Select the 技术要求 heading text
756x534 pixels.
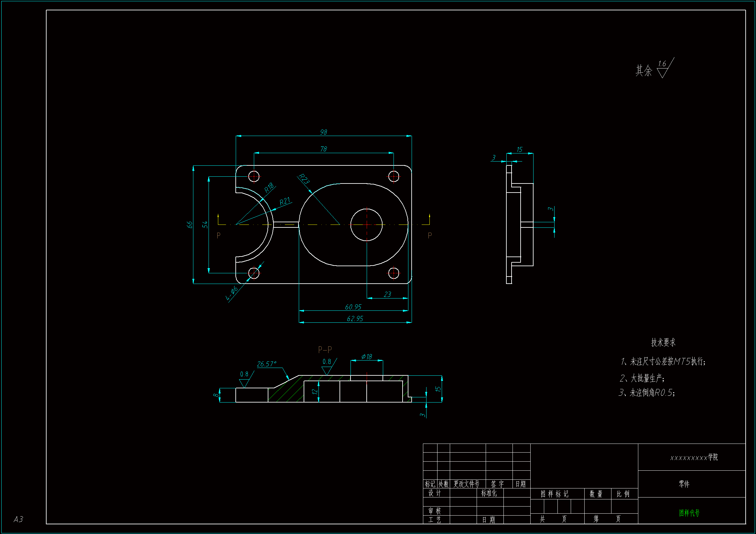coord(663,342)
